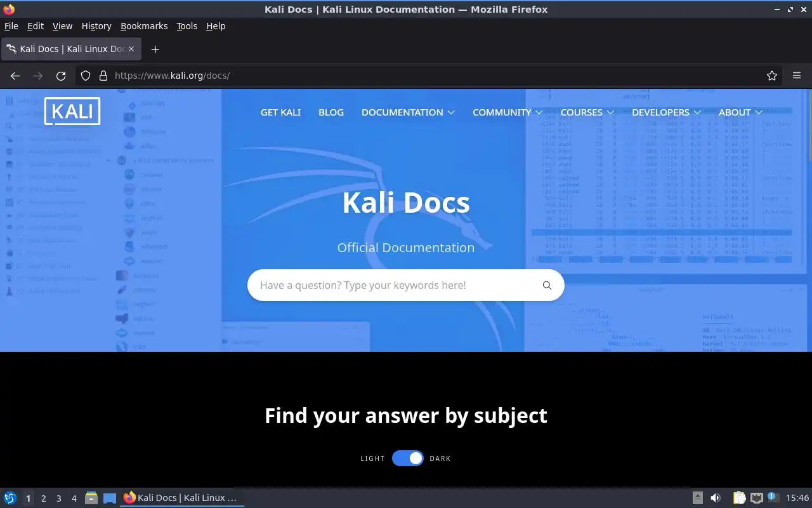Click the Kali logo in the header
This screenshot has height=508, width=812.
72,111
